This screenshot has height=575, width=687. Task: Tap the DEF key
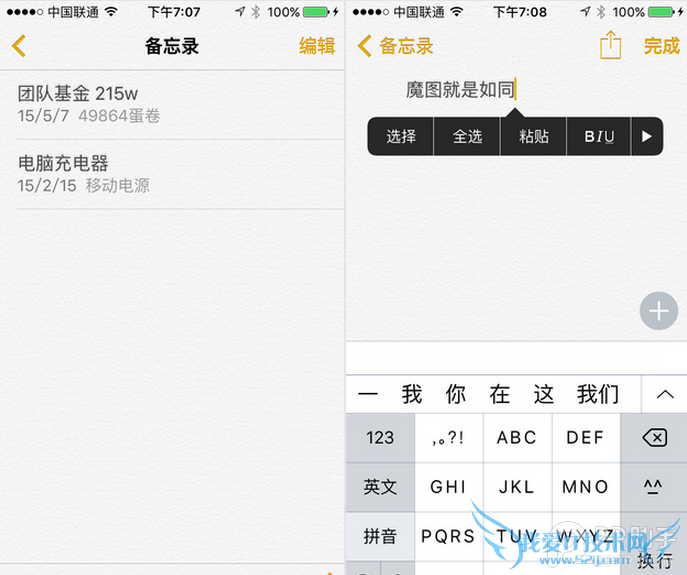coord(586,437)
